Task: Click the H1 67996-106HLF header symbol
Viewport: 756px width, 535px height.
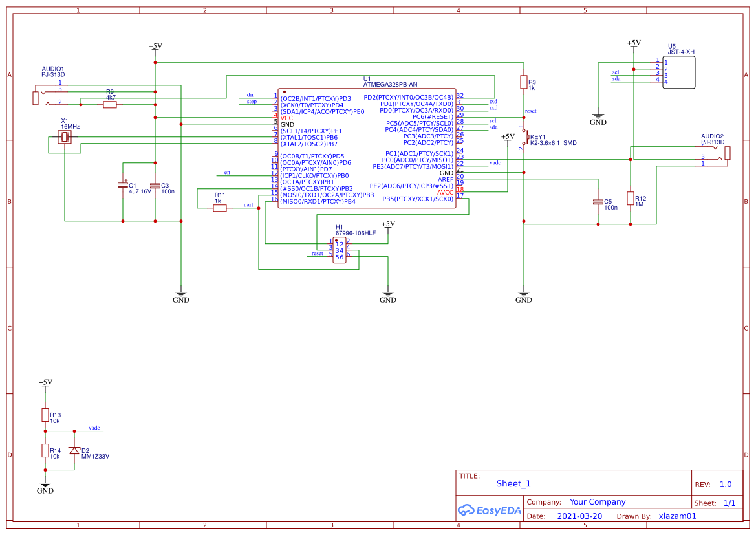Action: [340, 250]
